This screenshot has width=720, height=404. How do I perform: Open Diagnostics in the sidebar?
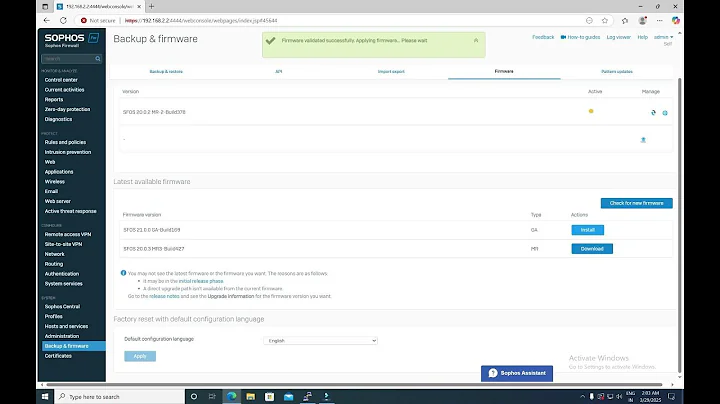(58, 119)
